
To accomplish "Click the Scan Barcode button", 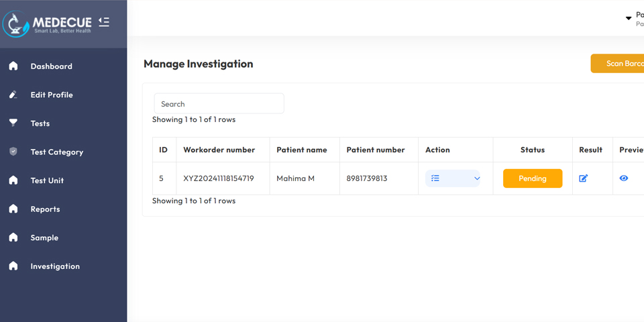I will point(621,64).
